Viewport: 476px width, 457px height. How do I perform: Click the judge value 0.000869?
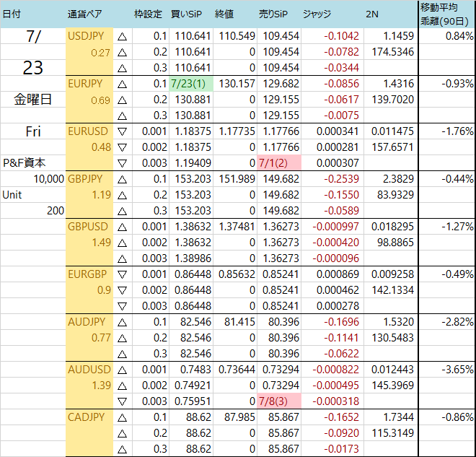point(338,274)
